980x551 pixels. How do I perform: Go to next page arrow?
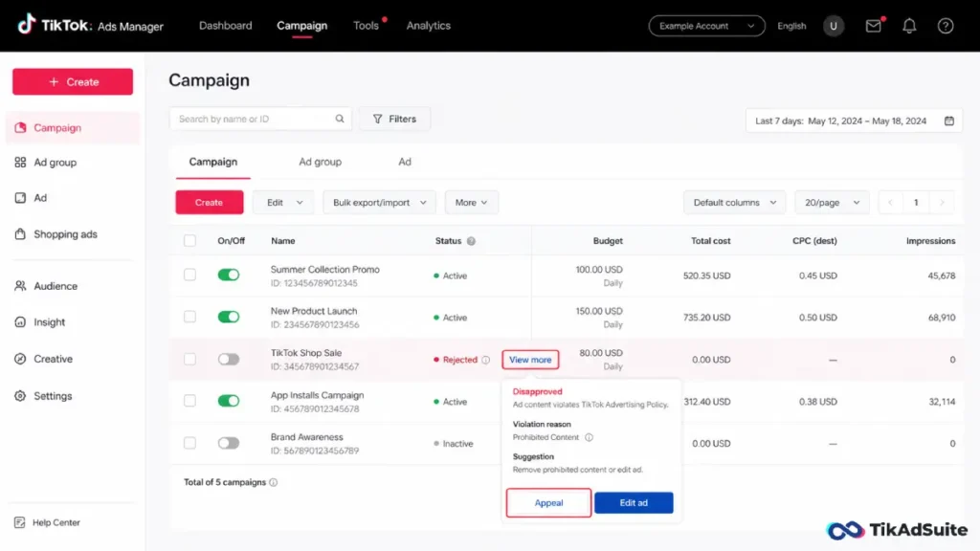pos(942,203)
